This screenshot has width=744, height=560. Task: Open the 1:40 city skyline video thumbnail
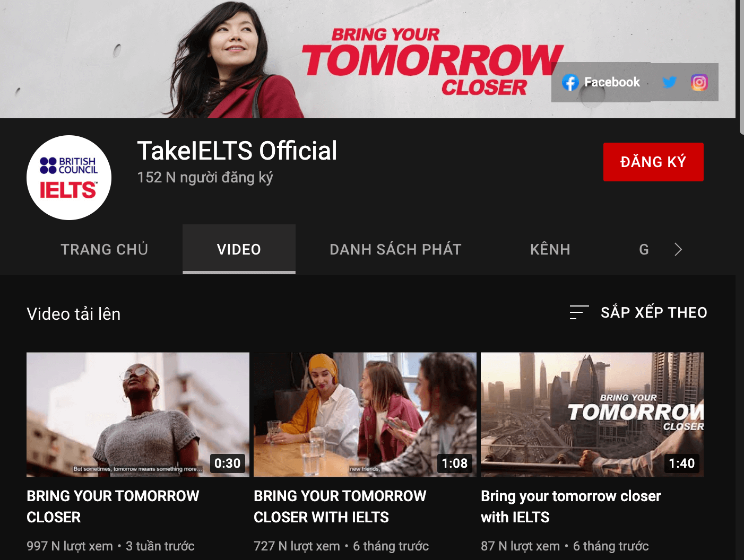click(x=592, y=414)
